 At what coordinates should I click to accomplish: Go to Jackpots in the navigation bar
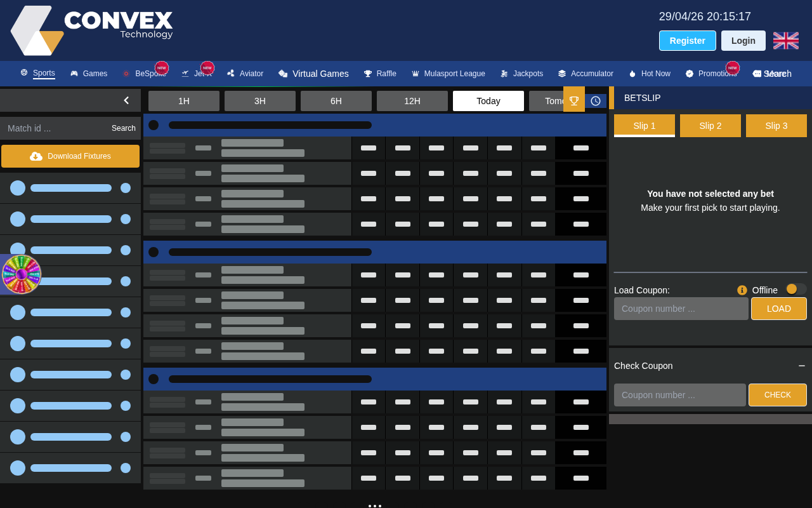[521, 74]
